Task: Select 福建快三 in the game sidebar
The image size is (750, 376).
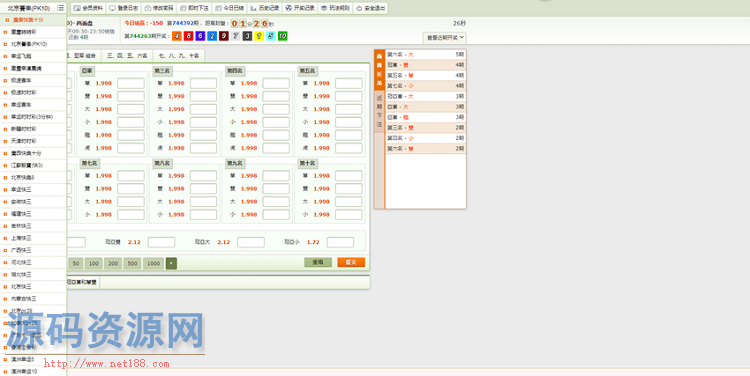Action: [x=33, y=214]
